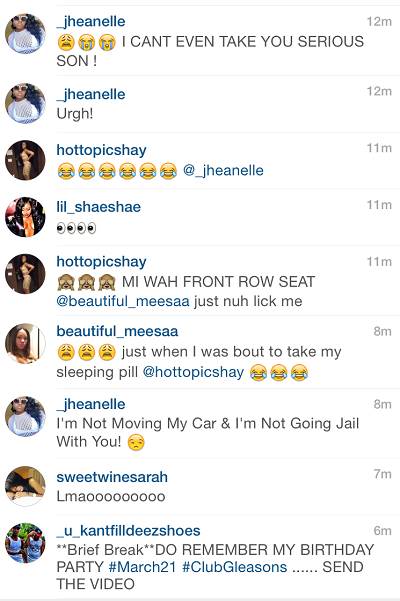400x601 pixels.
Task: Open the #March21 hashtag
Action: click(144, 567)
